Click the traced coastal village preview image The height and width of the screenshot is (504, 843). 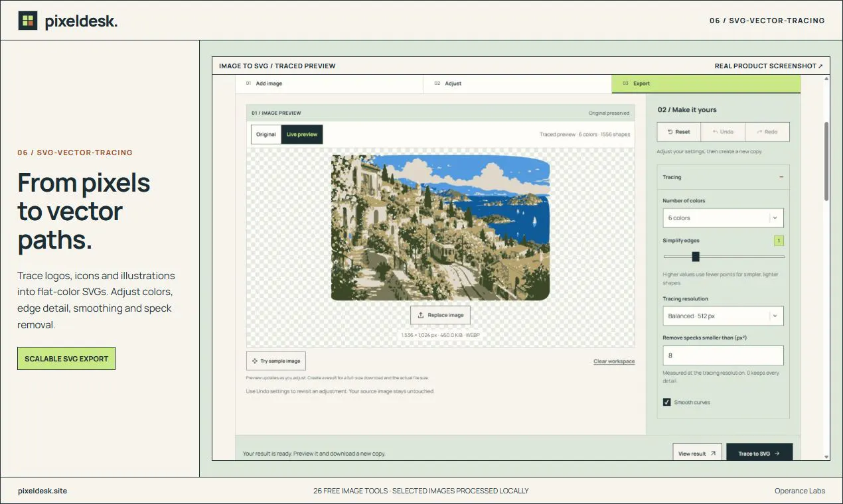point(441,227)
